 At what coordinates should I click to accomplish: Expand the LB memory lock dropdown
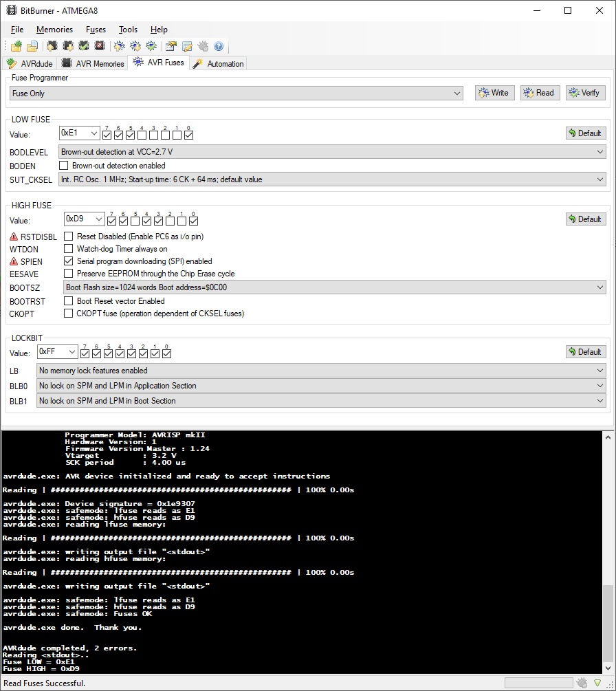(x=321, y=371)
